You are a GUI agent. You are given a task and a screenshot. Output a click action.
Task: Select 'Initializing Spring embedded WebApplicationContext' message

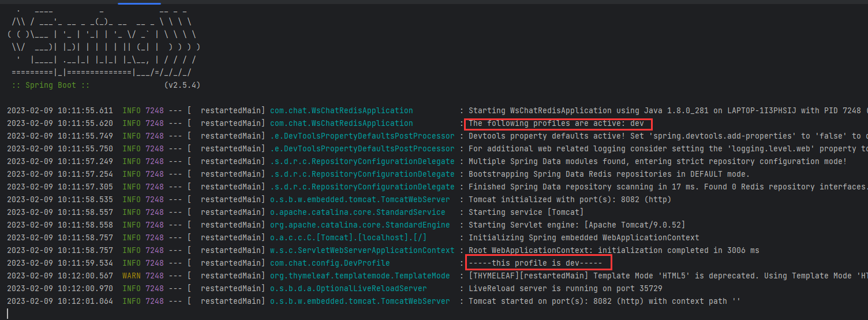tap(583, 237)
